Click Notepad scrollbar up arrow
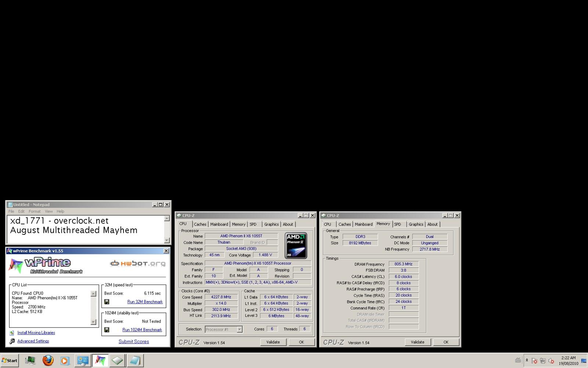Image resolution: width=588 pixels, height=368 pixels. click(166, 218)
